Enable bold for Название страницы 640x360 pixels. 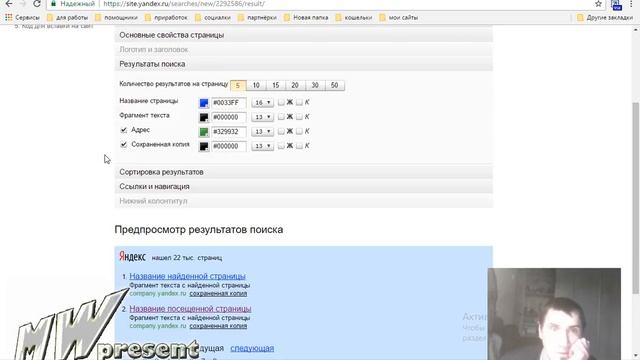[x=281, y=102]
